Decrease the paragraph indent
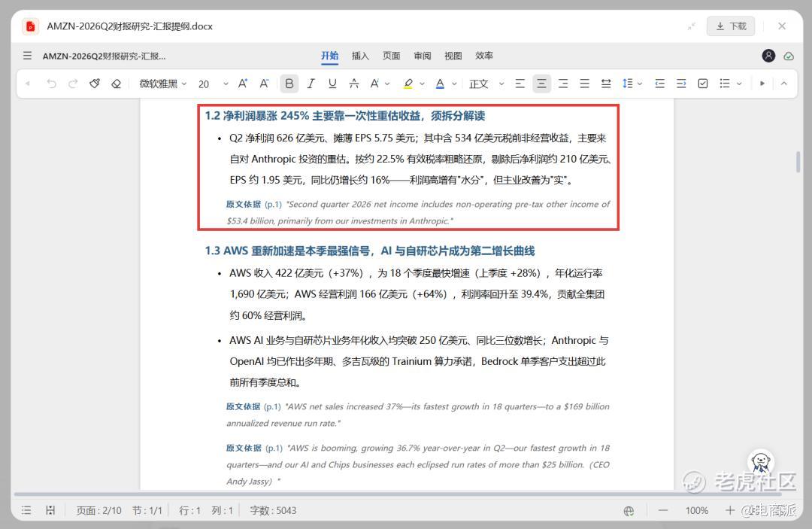 (x=660, y=84)
